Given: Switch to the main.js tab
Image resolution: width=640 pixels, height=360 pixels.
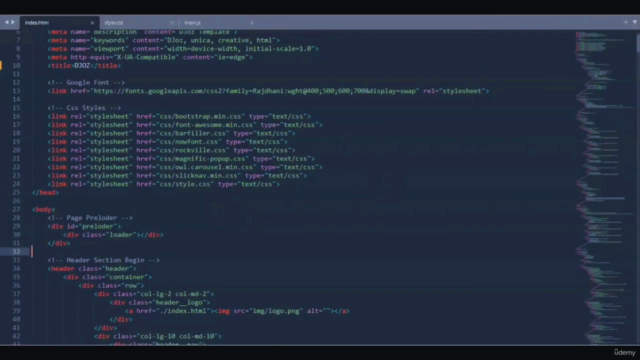Looking at the screenshot, I should (218, 22).
